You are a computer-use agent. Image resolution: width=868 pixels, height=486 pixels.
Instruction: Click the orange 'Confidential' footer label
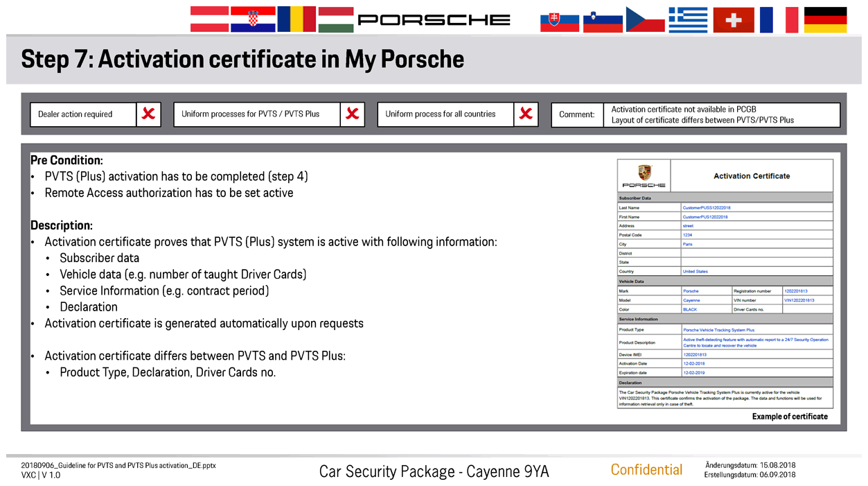(646, 469)
